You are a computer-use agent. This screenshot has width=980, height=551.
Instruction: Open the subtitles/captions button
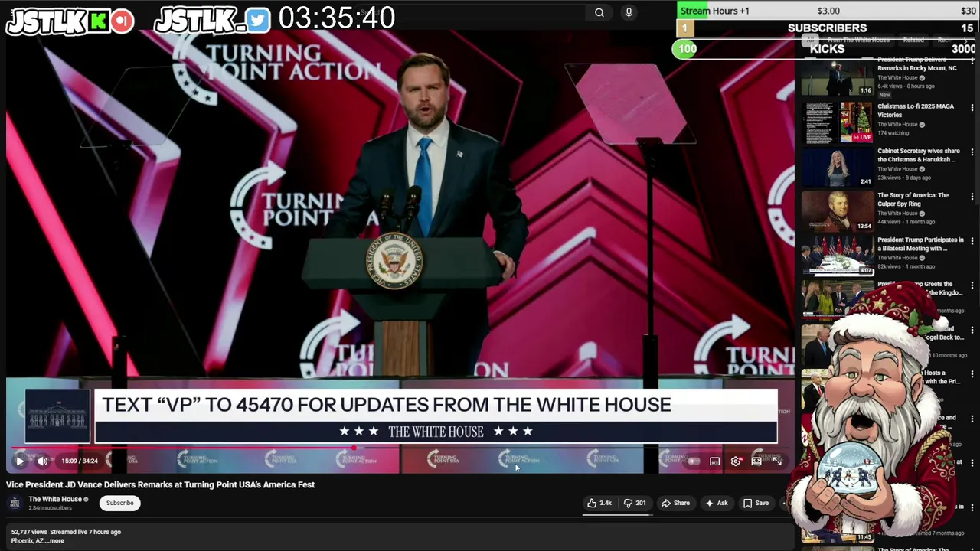pyautogui.click(x=714, y=461)
